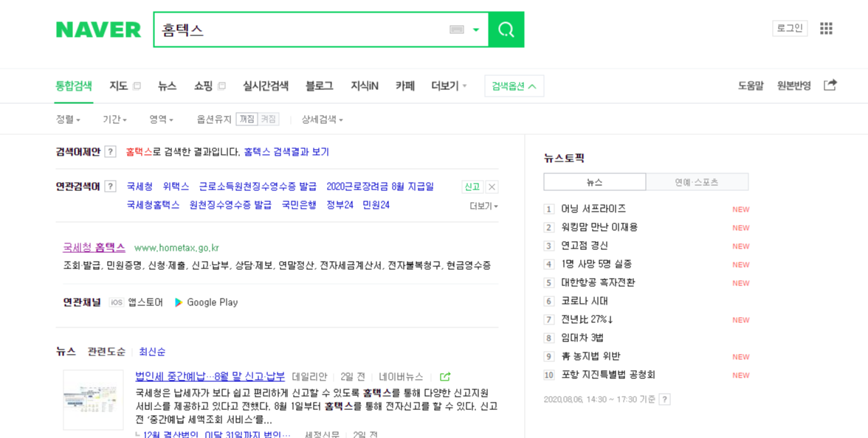Click related search 2020근로장려금 8월 지급일
This screenshot has width=868, height=438.
[380, 187]
